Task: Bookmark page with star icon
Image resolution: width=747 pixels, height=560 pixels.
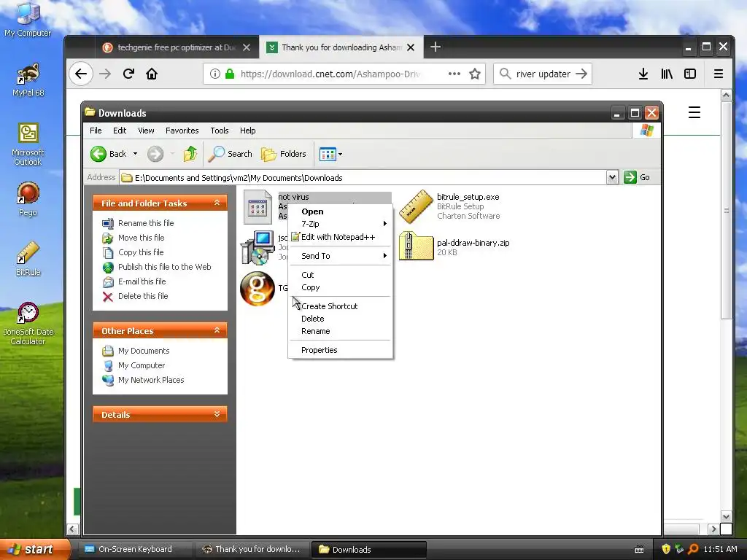Action: 474,74
